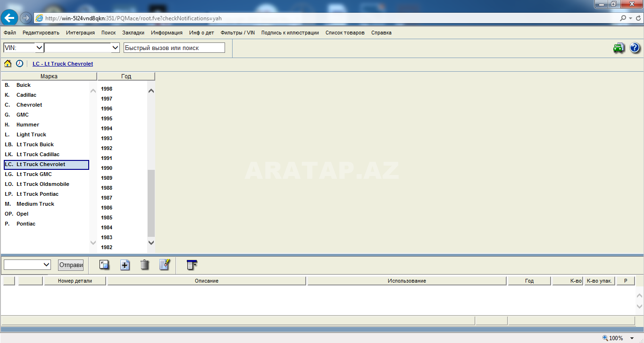Viewport: 644px width, 343px height.
Task: Click the К-во упак. column header
Action: pos(599,281)
